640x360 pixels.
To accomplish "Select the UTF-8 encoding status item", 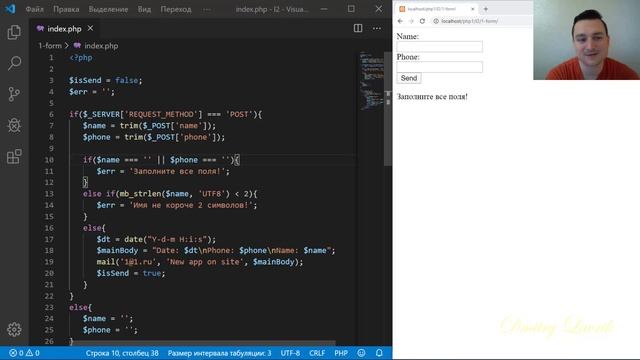I will coord(290,353).
